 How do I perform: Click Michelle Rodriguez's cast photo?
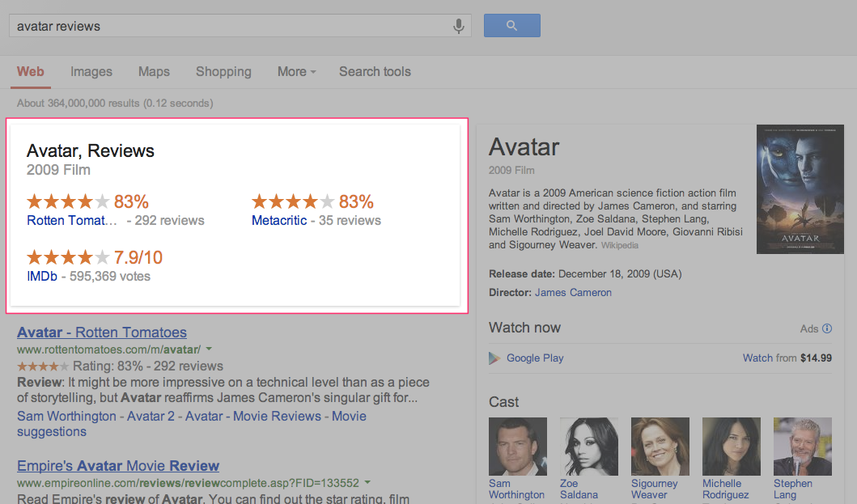(732, 447)
